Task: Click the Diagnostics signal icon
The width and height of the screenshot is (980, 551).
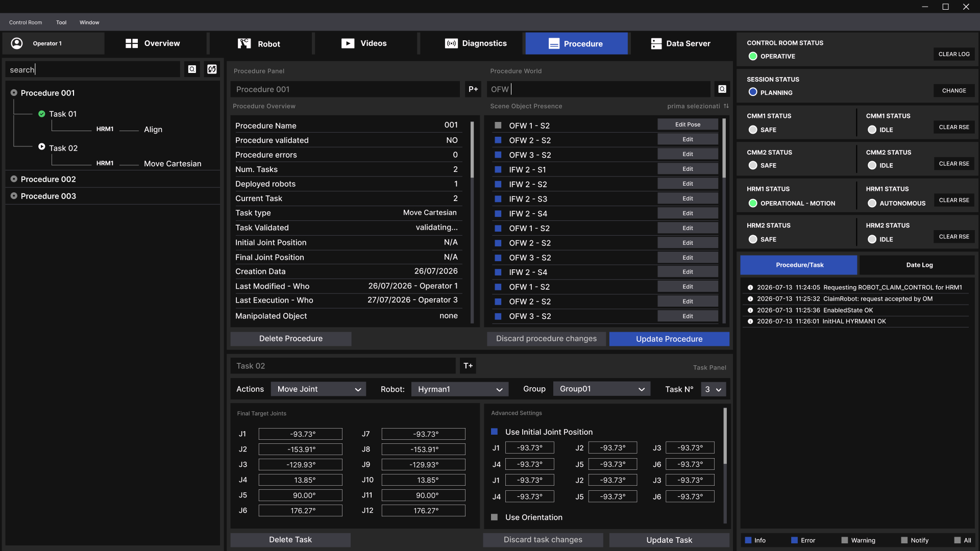Action: coord(451,43)
